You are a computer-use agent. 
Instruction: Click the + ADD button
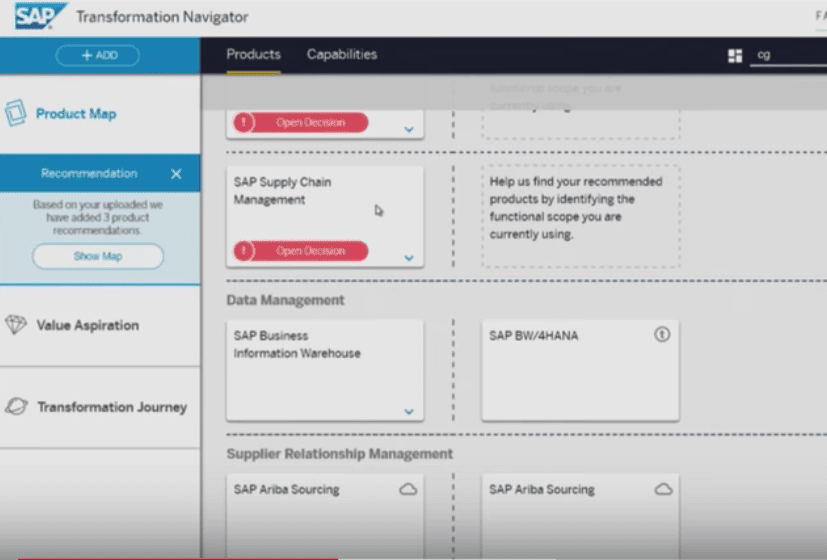(98, 55)
